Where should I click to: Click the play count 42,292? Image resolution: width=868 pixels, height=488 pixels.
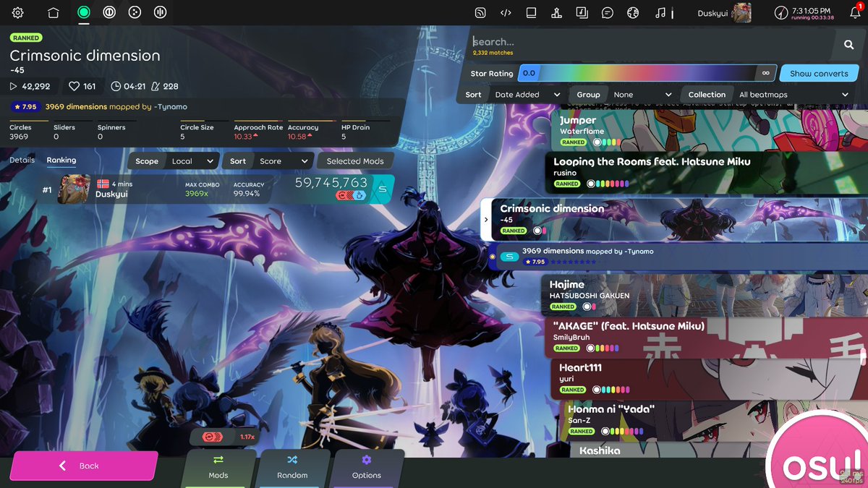[30, 86]
